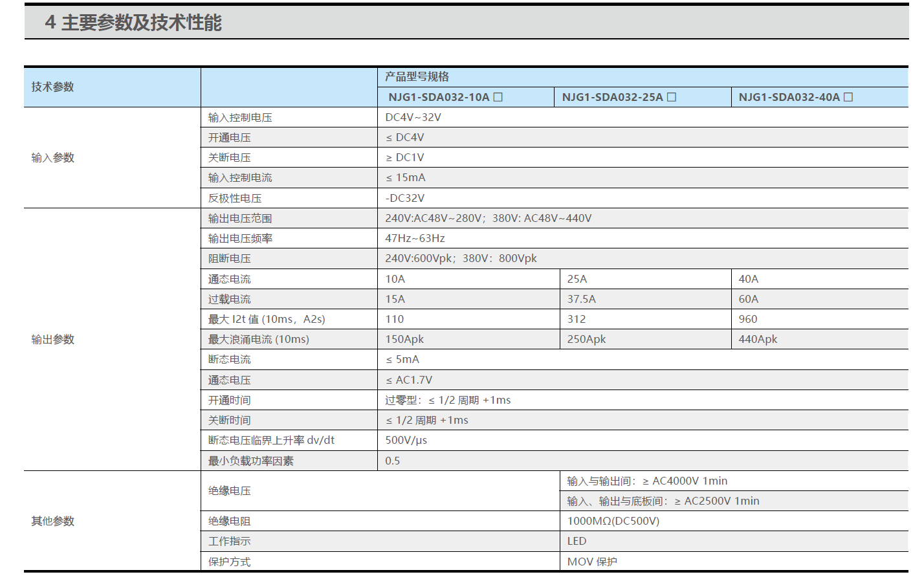
Task: Select the I2t value '312'
Action: (x=577, y=319)
